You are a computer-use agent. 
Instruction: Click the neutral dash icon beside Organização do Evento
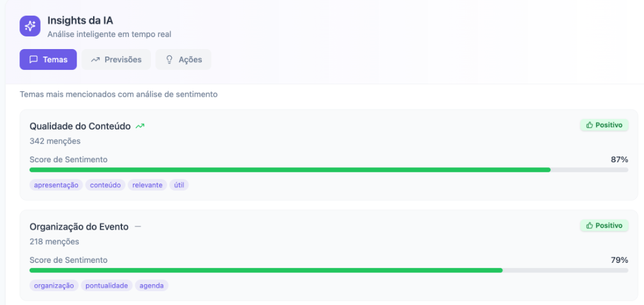(138, 226)
